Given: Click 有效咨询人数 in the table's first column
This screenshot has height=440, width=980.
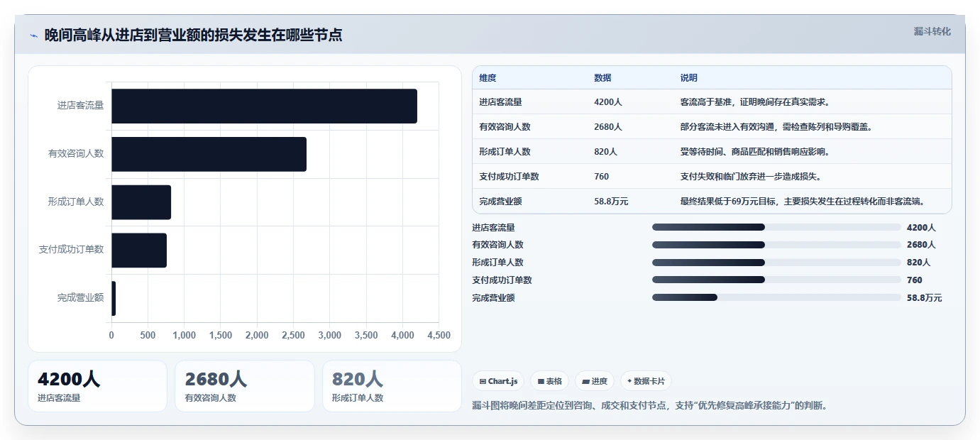Looking at the screenshot, I should tap(505, 127).
